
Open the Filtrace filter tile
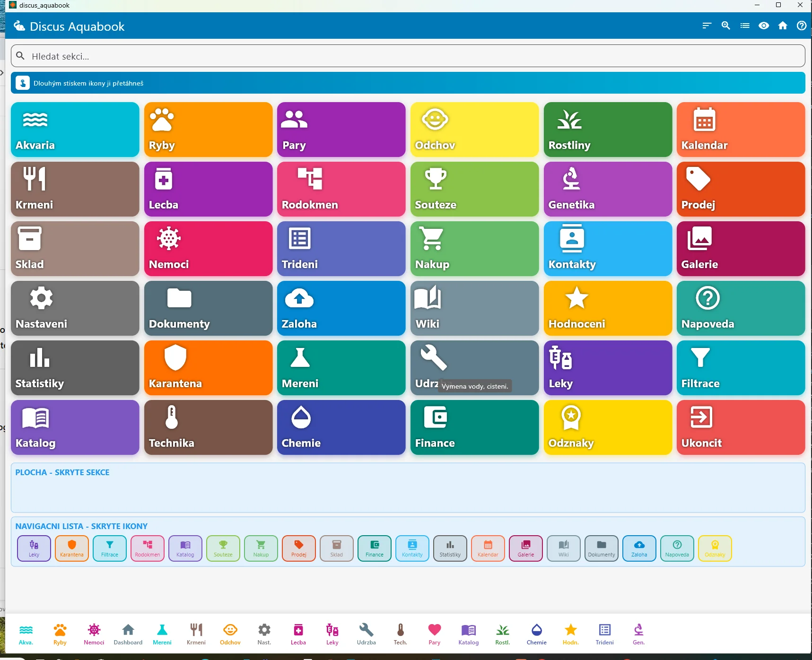coord(740,368)
